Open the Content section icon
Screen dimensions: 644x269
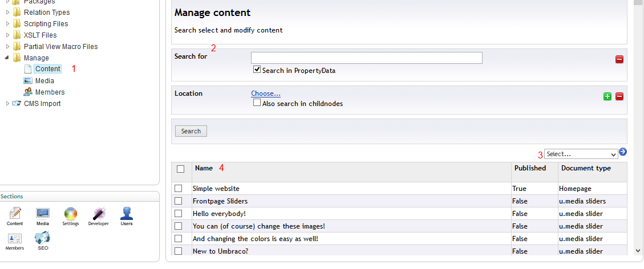[x=15, y=214]
